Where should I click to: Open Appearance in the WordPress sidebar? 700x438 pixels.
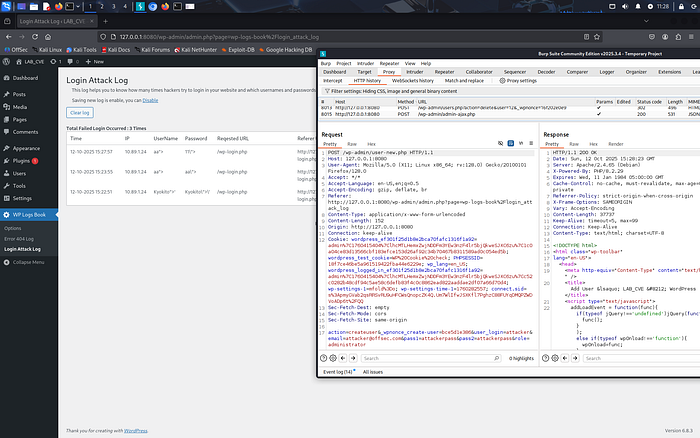click(26, 148)
